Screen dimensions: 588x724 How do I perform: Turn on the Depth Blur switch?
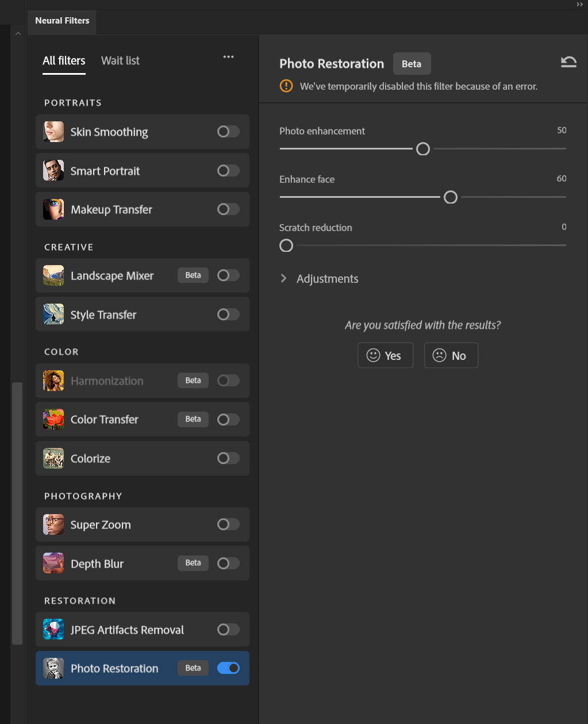[x=228, y=564]
